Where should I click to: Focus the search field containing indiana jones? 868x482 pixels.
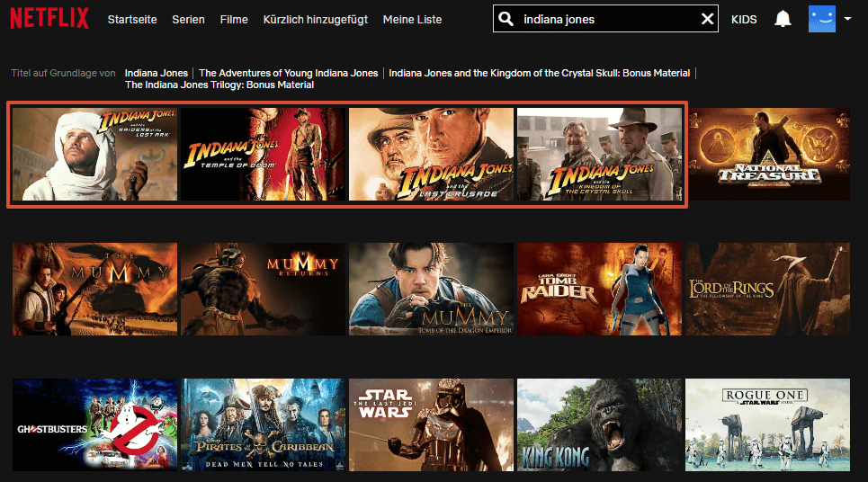605,19
